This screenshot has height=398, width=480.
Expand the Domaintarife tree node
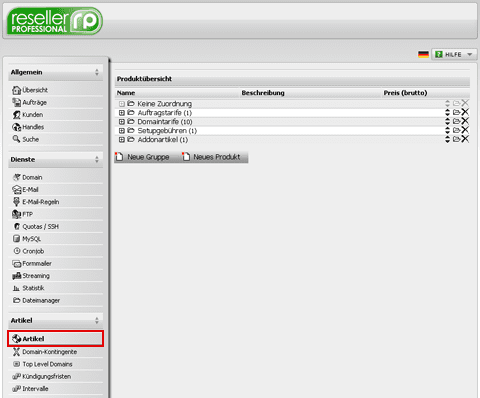pyautogui.click(x=122, y=122)
